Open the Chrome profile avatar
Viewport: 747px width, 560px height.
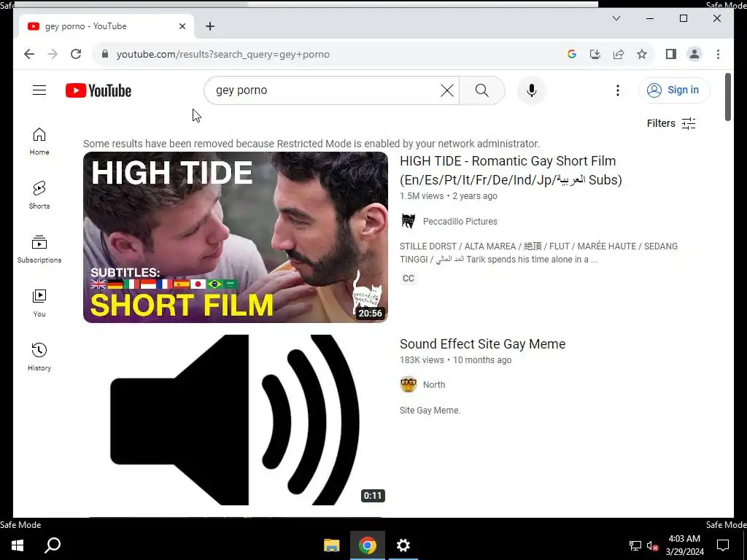(694, 54)
